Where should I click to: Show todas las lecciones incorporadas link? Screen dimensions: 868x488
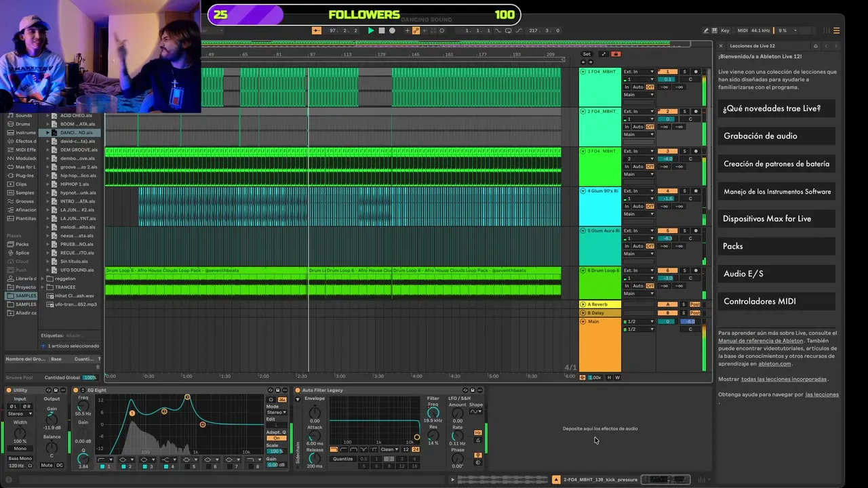point(784,379)
